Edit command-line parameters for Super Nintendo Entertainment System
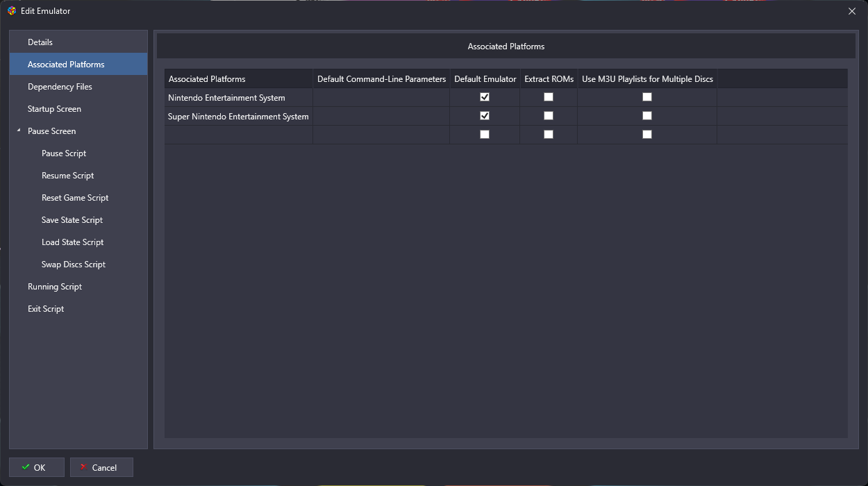 [x=381, y=117]
